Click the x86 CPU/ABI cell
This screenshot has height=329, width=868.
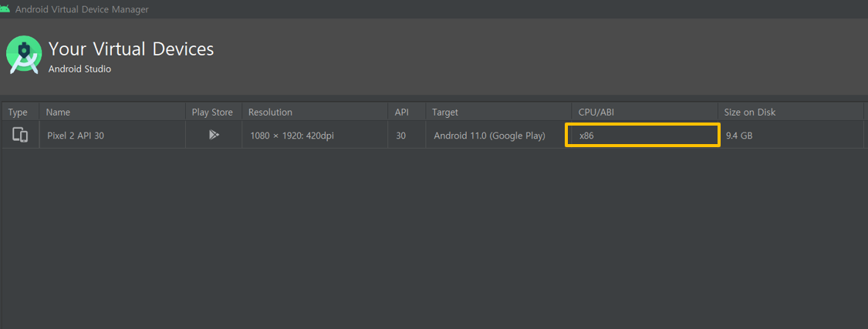pyautogui.click(x=642, y=136)
